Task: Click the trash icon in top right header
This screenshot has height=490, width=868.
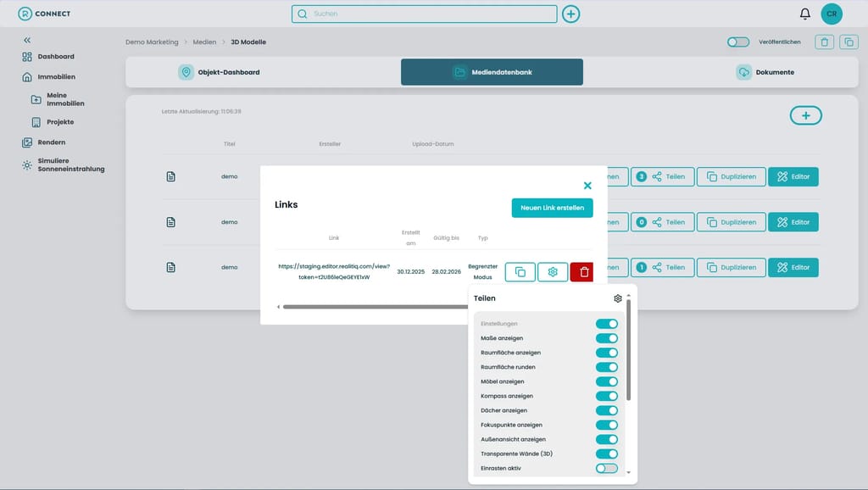Action: coord(824,42)
